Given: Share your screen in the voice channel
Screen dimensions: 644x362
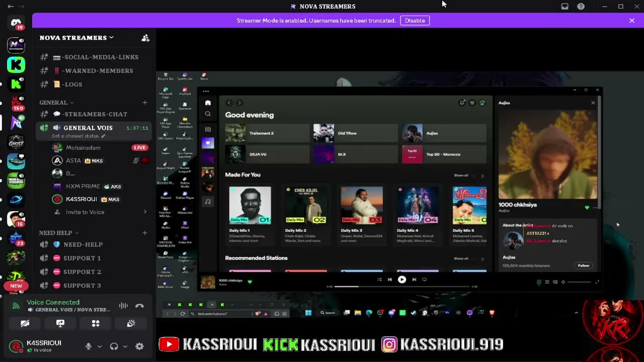Looking at the screenshot, I should (60, 323).
